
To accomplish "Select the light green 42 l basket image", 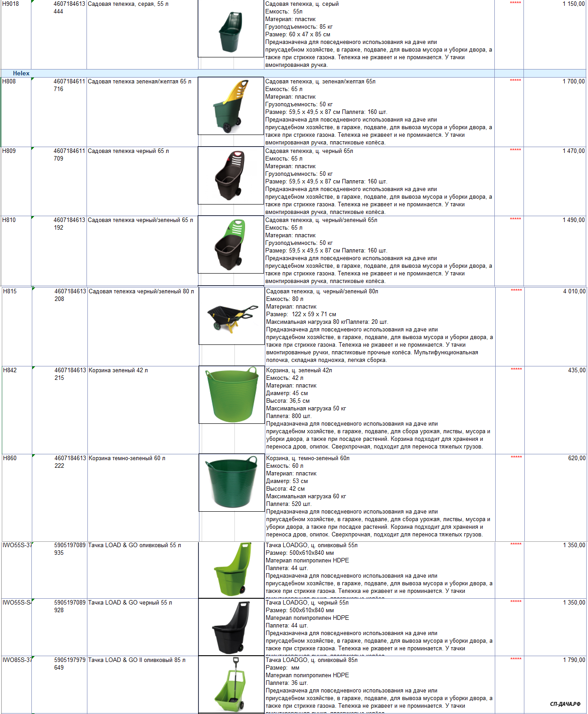I will [x=232, y=395].
